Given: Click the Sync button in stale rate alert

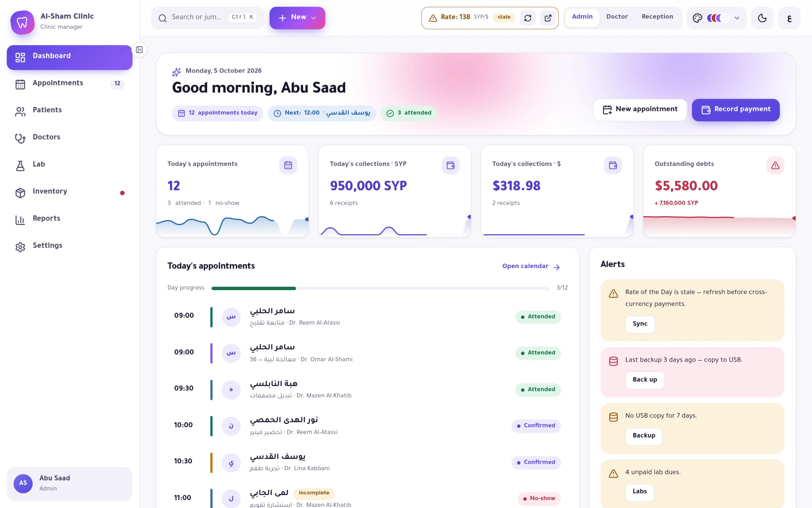Looking at the screenshot, I should 640,324.
